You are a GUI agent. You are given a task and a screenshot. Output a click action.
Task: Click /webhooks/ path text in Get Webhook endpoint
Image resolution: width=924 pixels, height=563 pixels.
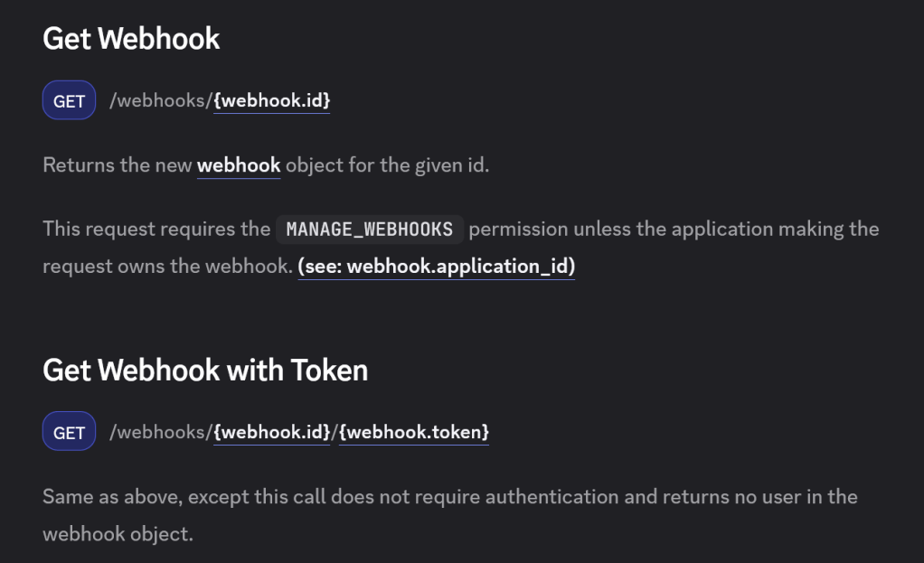tap(161, 100)
